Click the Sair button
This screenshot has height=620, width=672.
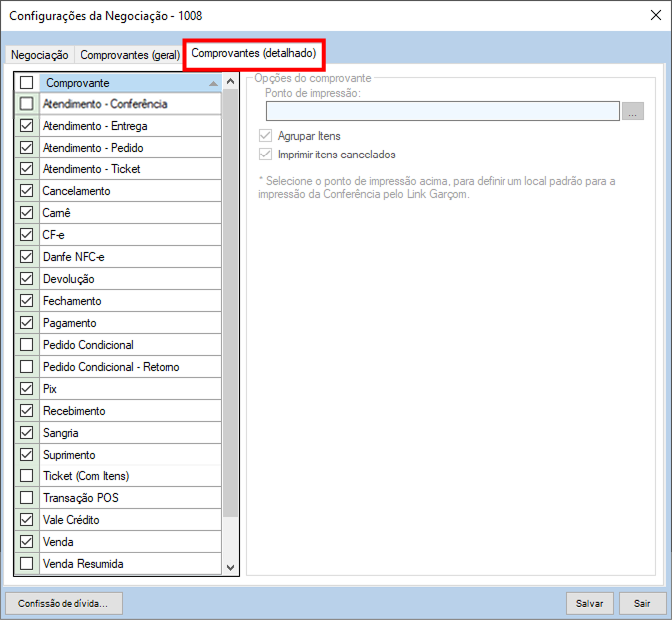pos(642,603)
